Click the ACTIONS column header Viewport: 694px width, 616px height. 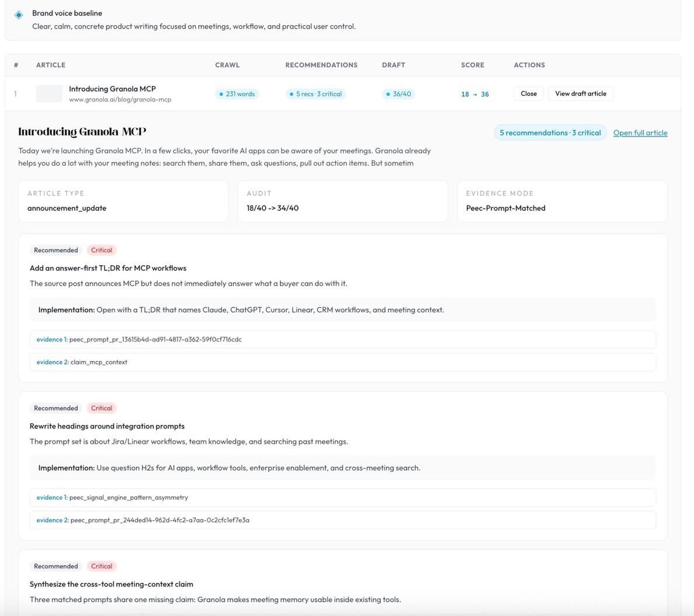coord(529,65)
